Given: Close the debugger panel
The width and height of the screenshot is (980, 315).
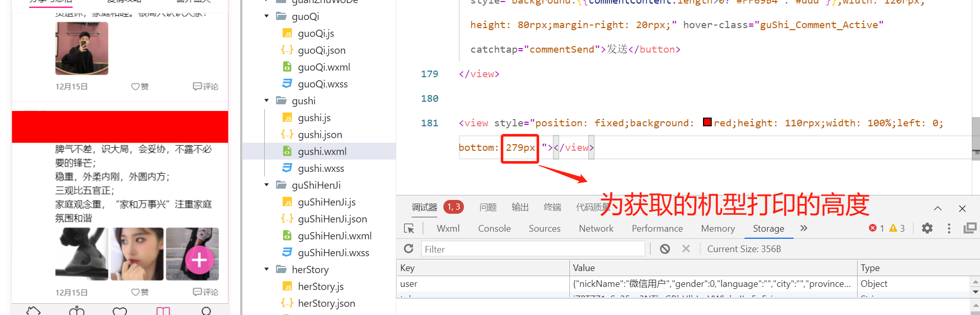Looking at the screenshot, I should pyautogui.click(x=962, y=208).
